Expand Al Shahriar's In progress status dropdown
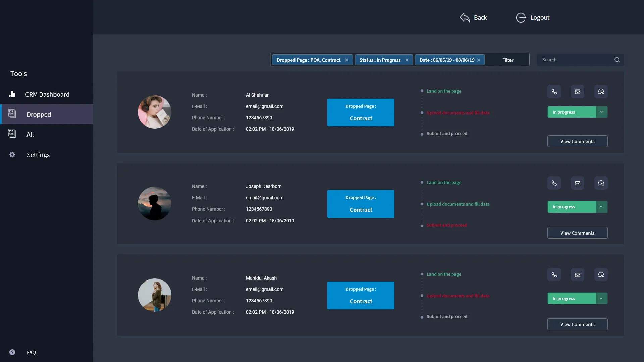Viewport: 644px width, 362px height. point(601,112)
